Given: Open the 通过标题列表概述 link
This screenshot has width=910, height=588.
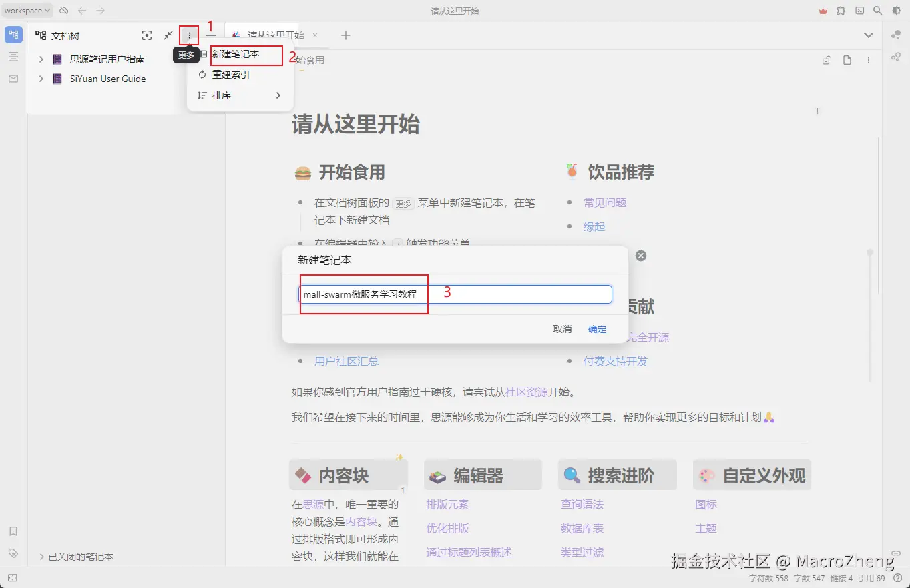Looking at the screenshot, I should (x=469, y=552).
